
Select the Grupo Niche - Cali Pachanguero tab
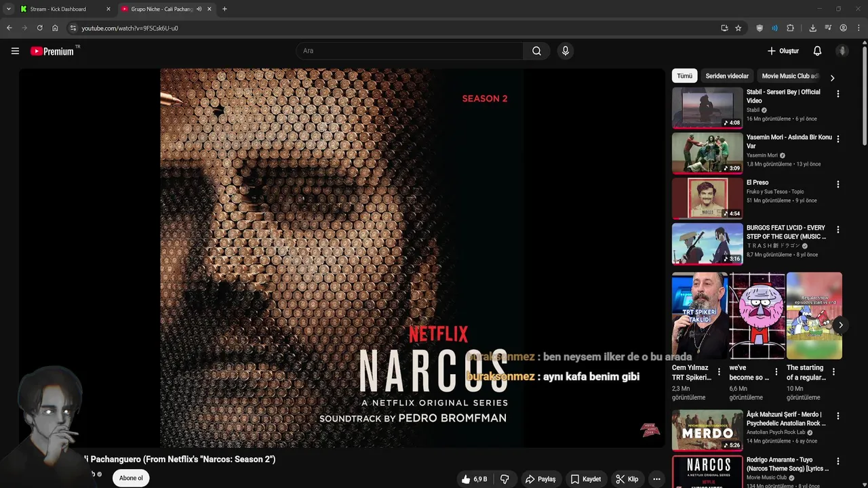[x=161, y=9]
